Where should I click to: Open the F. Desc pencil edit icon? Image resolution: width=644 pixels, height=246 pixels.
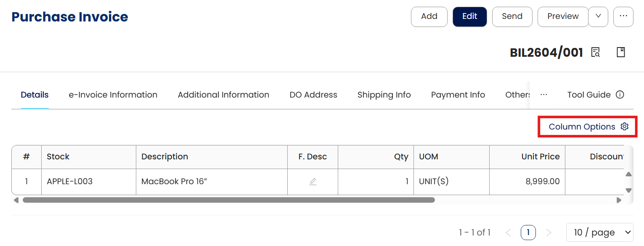(313, 182)
